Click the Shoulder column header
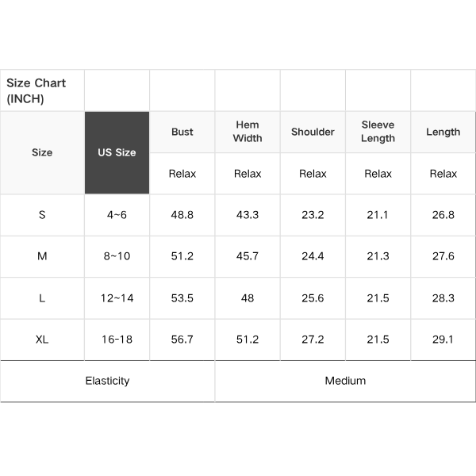The width and height of the screenshot is (476, 476). pos(313,132)
